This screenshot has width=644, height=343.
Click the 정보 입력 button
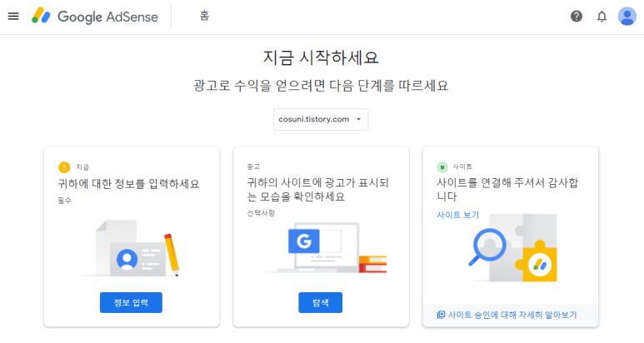pos(131,303)
